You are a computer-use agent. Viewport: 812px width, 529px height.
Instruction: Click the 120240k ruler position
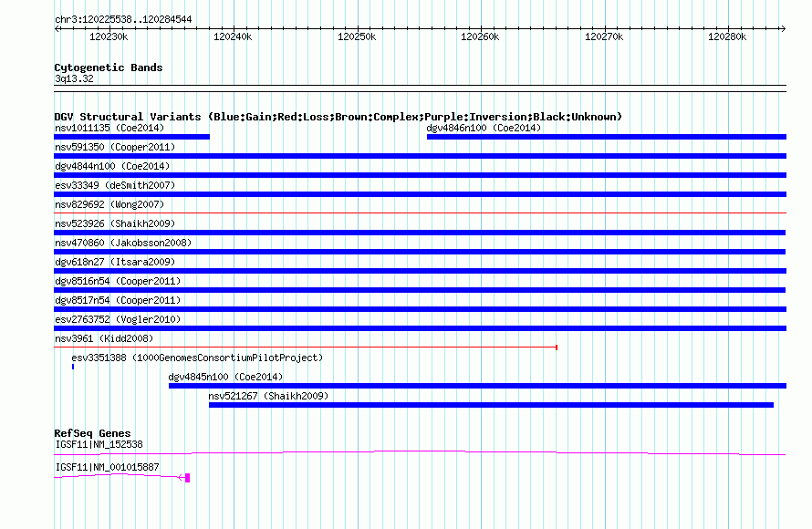click(233, 36)
